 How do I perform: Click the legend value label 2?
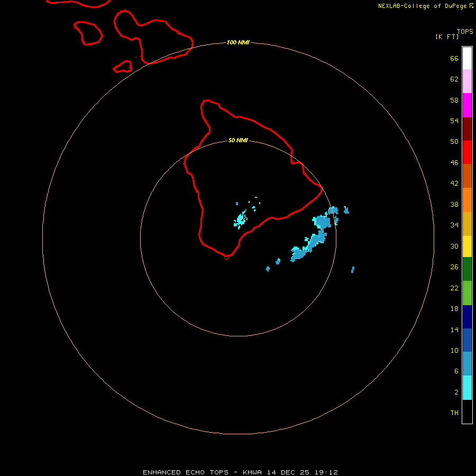pos(456,392)
